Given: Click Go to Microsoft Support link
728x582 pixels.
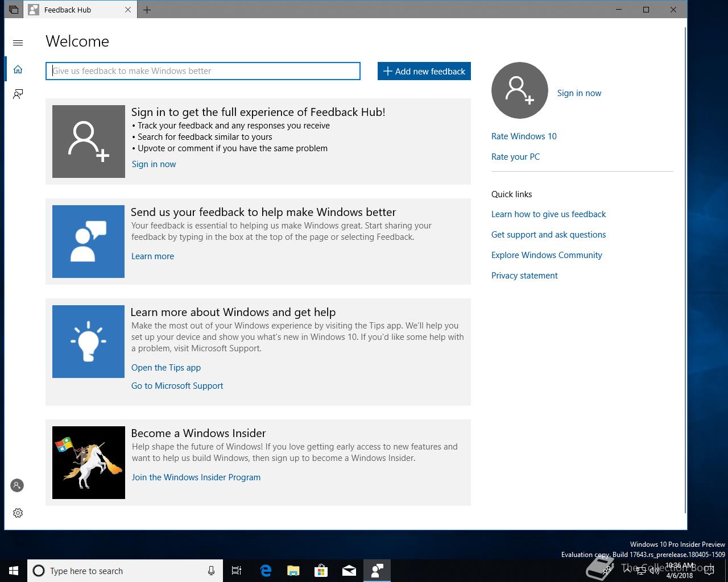Looking at the screenshot, I should (177, 386).
